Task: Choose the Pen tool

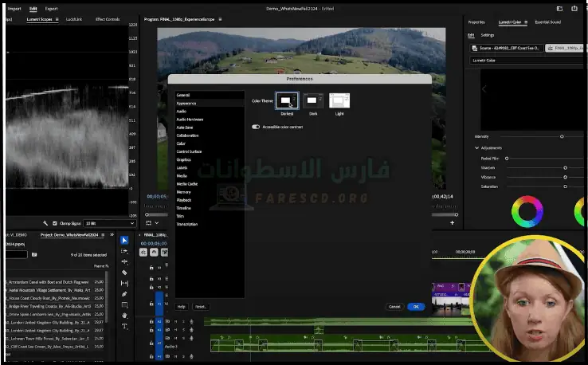Action: tap(124, 294)
